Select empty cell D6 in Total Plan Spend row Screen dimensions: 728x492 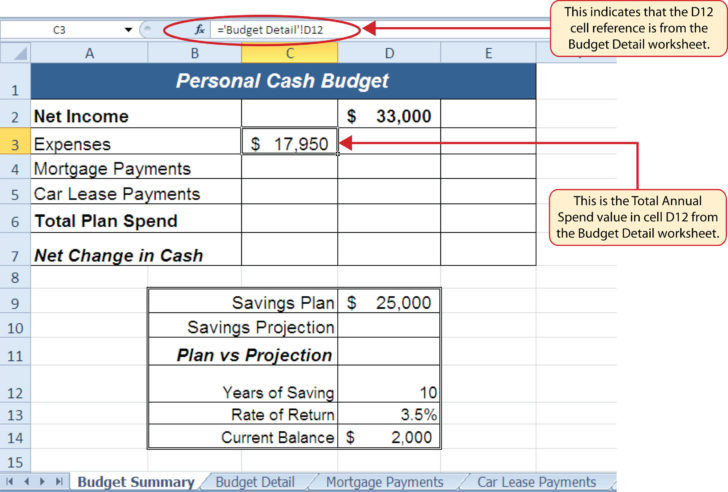pyautogui.click(x=389, y=218)
